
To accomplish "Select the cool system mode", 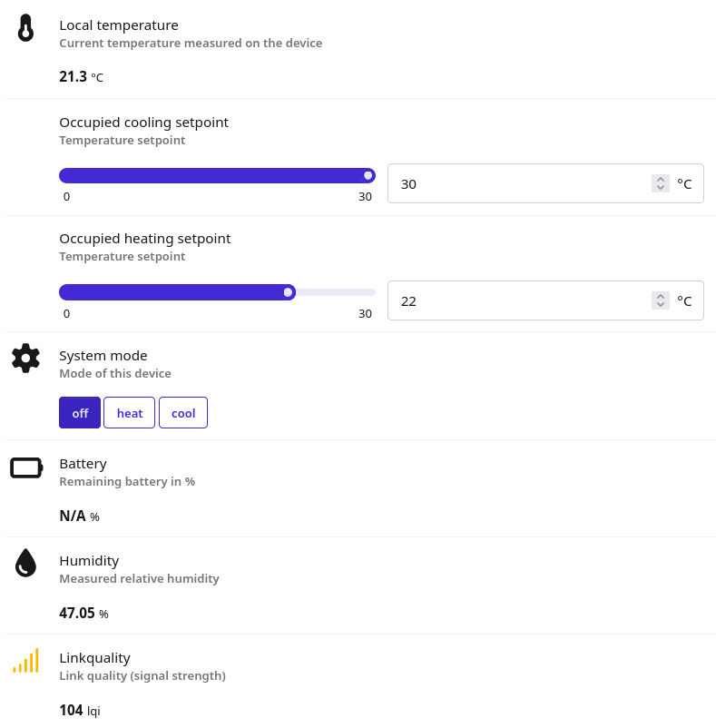I will tap(183, 413).
